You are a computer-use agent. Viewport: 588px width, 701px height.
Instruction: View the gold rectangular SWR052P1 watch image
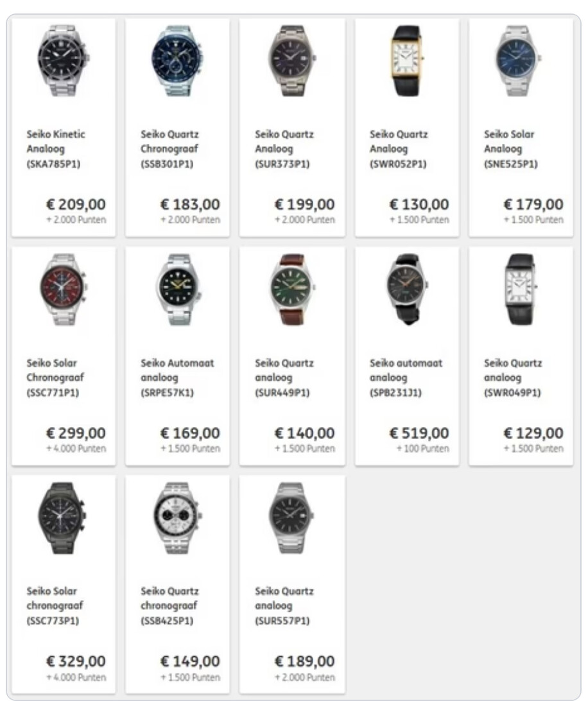(406, 60)
